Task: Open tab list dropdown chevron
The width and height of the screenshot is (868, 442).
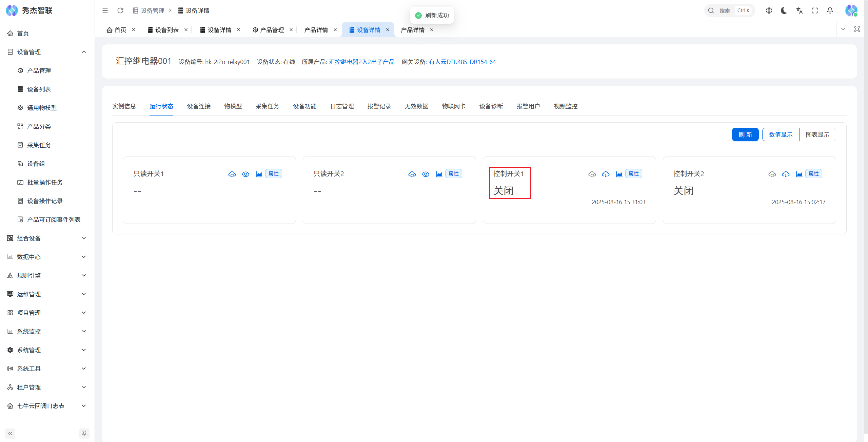Action: 843,29
